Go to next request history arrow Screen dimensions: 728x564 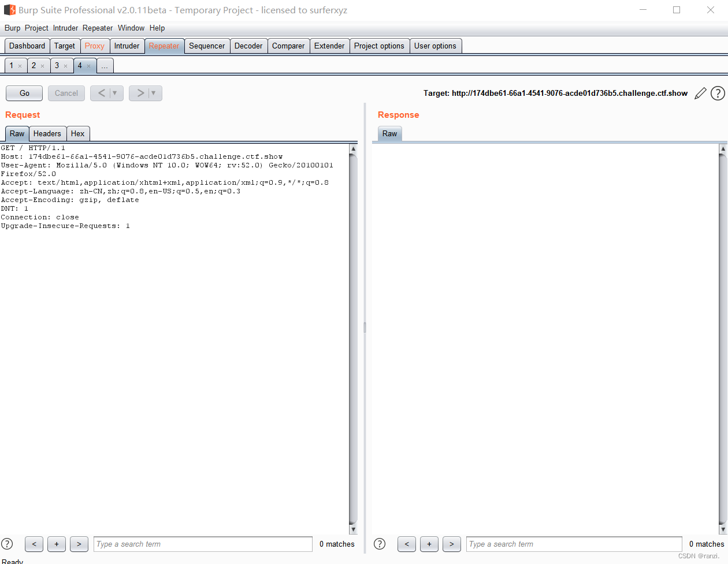(x=140, y=93)
